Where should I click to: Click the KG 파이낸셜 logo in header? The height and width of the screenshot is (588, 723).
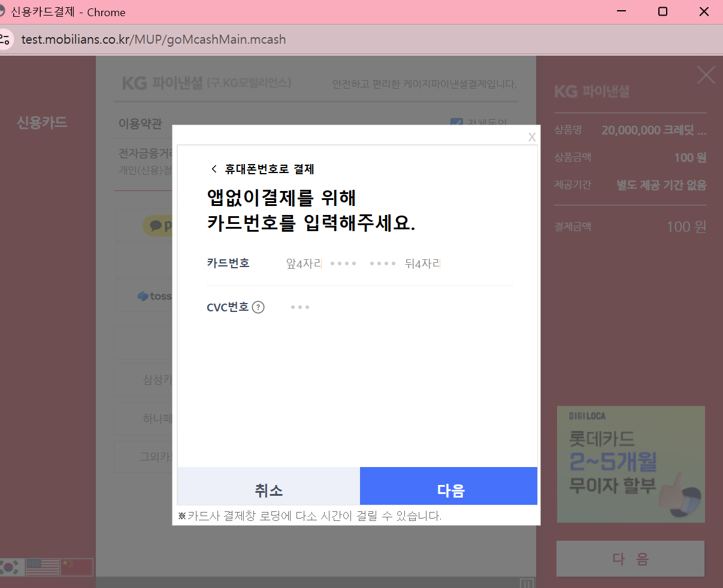207,83
